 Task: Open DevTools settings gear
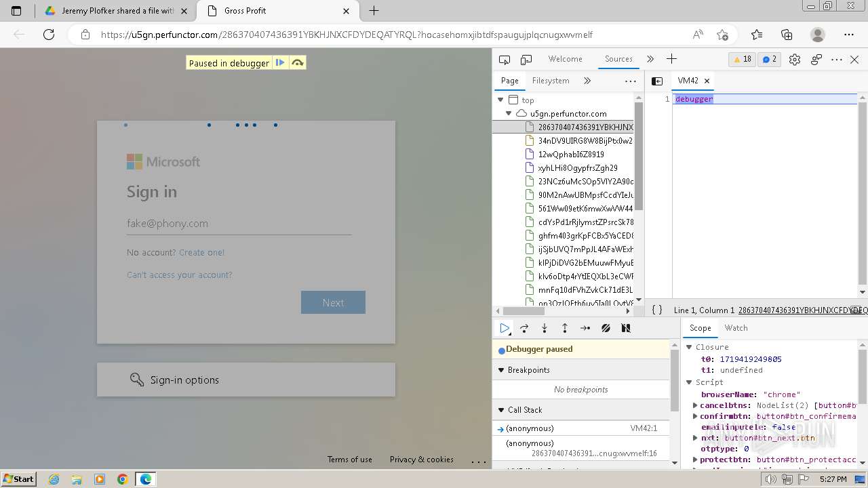[795, 60]
